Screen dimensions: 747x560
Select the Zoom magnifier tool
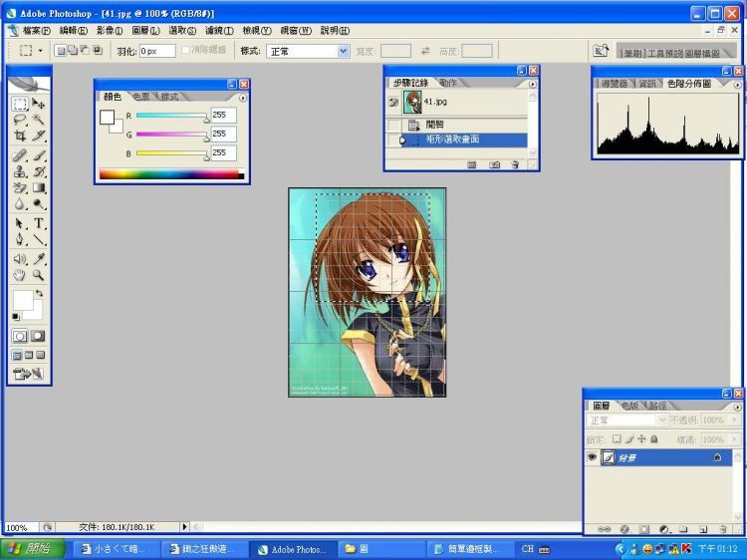tap(39, 274)
